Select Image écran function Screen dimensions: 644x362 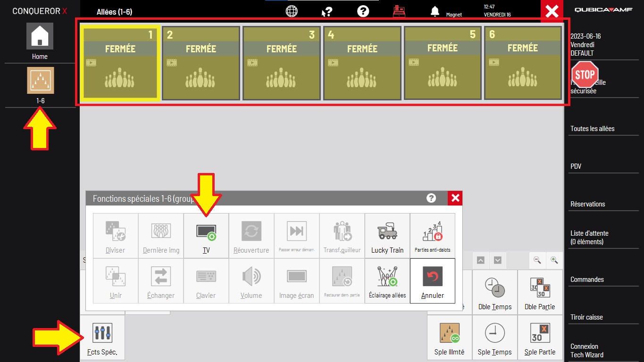tap(297, 281)
